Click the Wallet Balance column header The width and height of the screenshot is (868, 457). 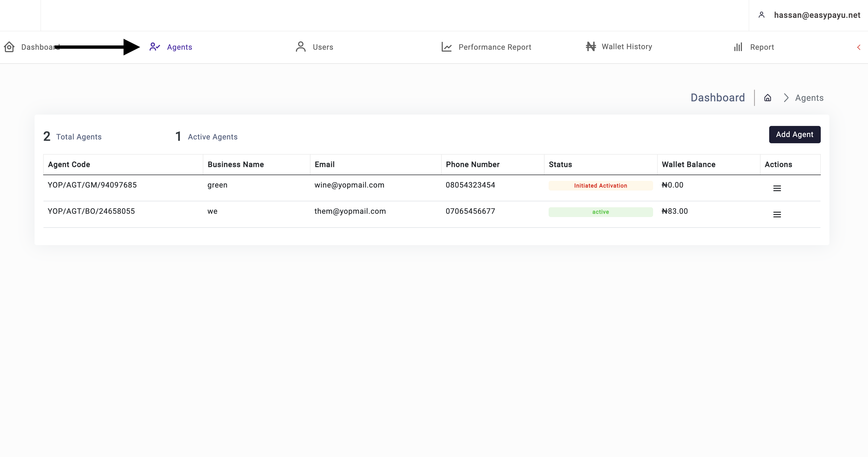[688, 165]
